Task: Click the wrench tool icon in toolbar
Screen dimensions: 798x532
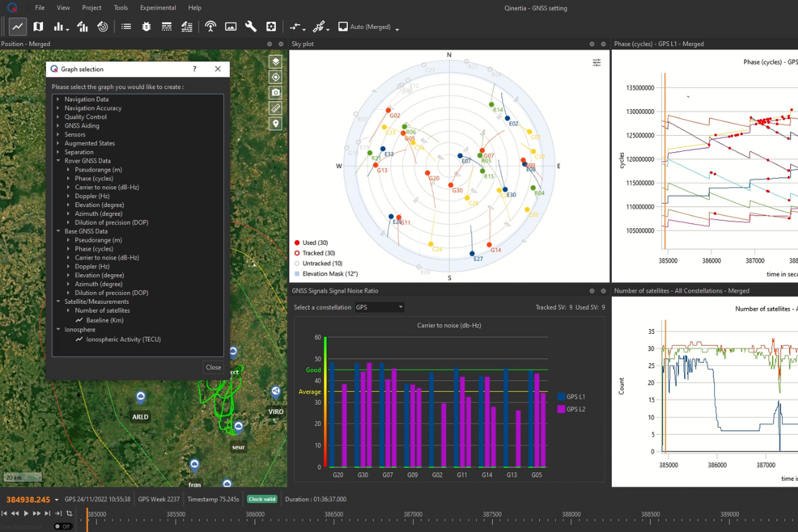Action: 251,27
